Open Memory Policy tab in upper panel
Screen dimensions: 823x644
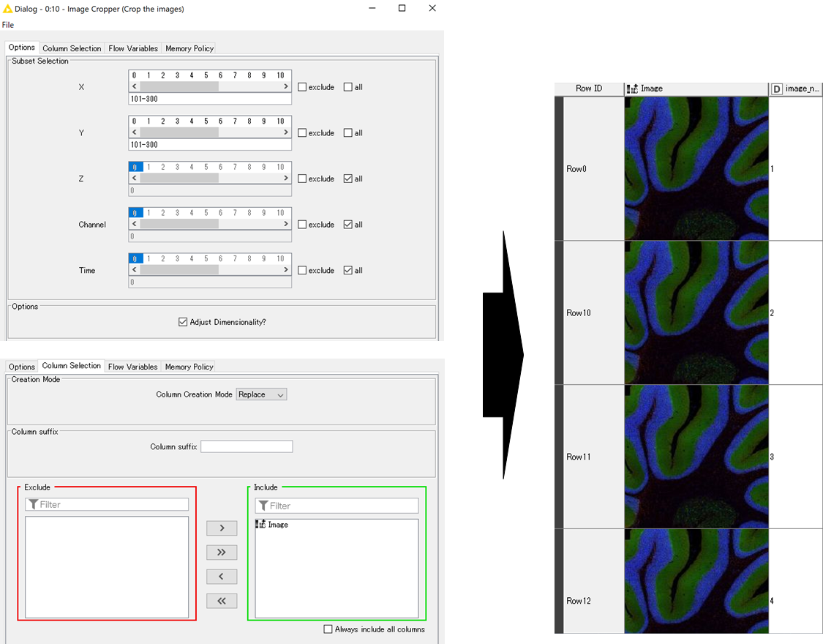coord(189,48)
